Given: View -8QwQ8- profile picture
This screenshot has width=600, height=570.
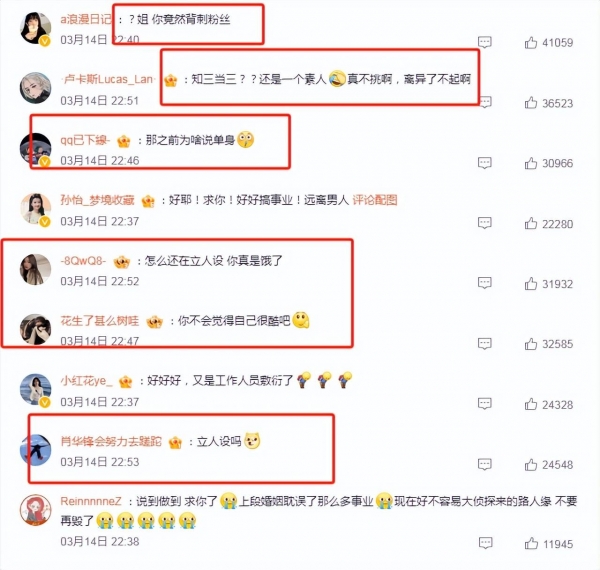Looking at the screenshot, I should click(36, 269).
